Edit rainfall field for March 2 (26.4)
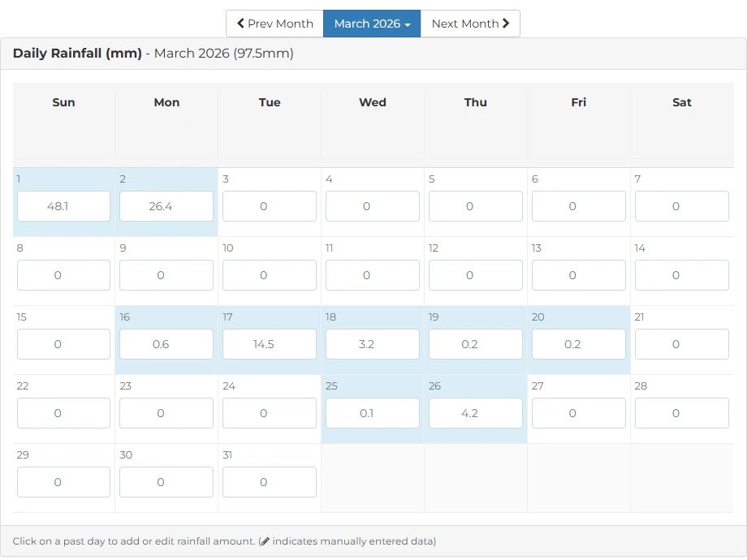Screen dimensions: 747x560 pyautogui.click(x=166, y=206)
